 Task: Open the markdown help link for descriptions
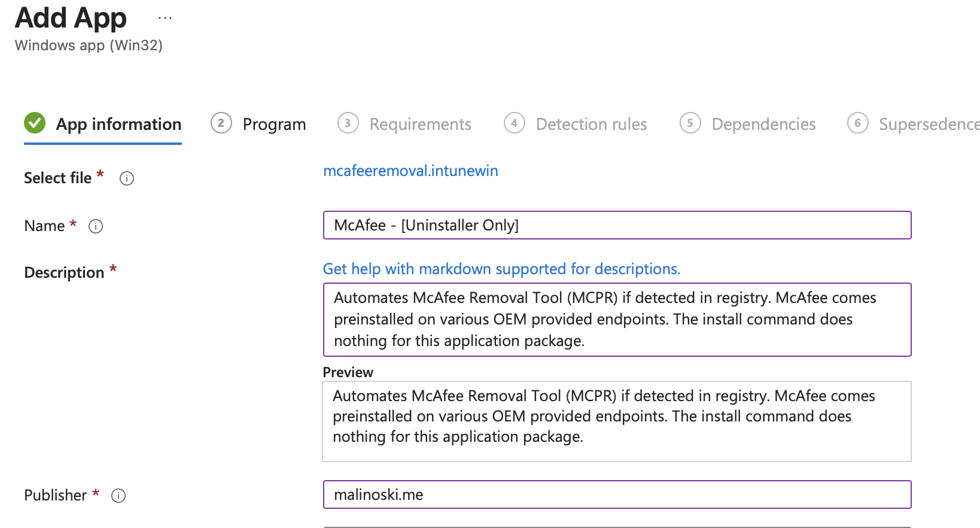pos(501,269)
